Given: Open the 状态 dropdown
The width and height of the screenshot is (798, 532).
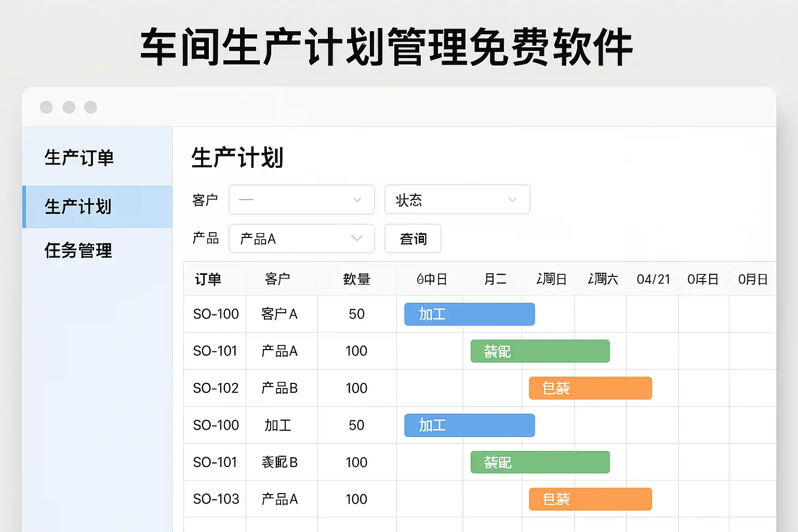Looking at the screenshot, I should 457,199.
